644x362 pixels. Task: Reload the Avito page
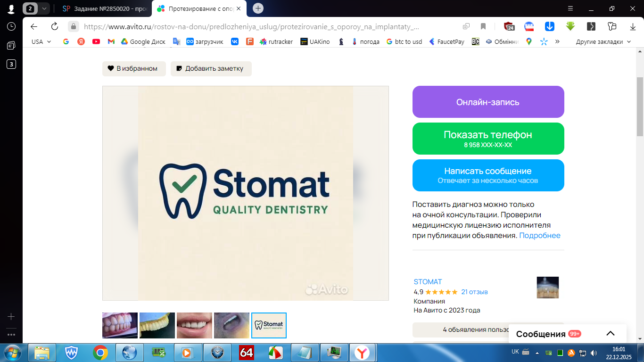[55, 26]
